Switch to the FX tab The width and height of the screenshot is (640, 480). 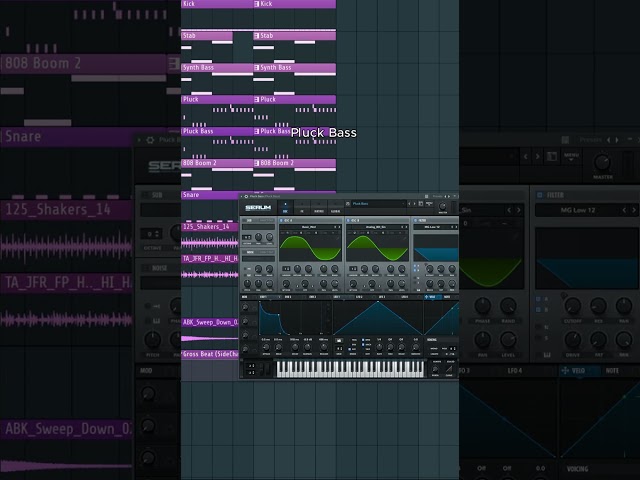(x=302, y=208)
